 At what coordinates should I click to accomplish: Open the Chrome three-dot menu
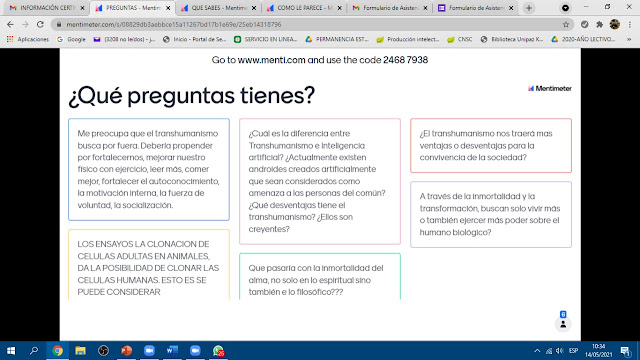tap(630, 24)
